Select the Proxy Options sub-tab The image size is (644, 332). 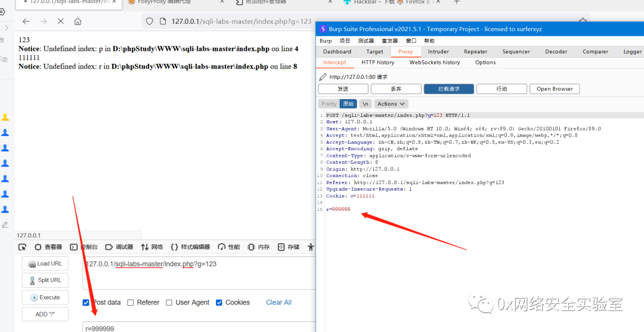pyautogui.click(x=485, y=63)
